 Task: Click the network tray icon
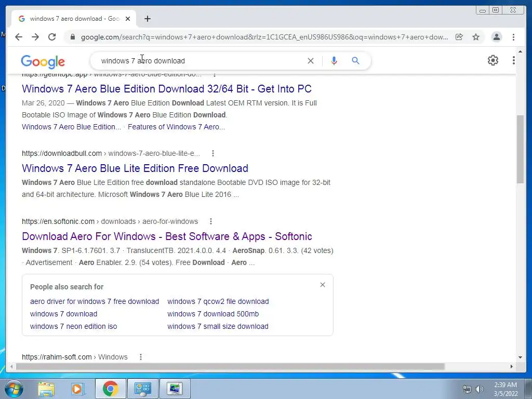click(467, 389)
